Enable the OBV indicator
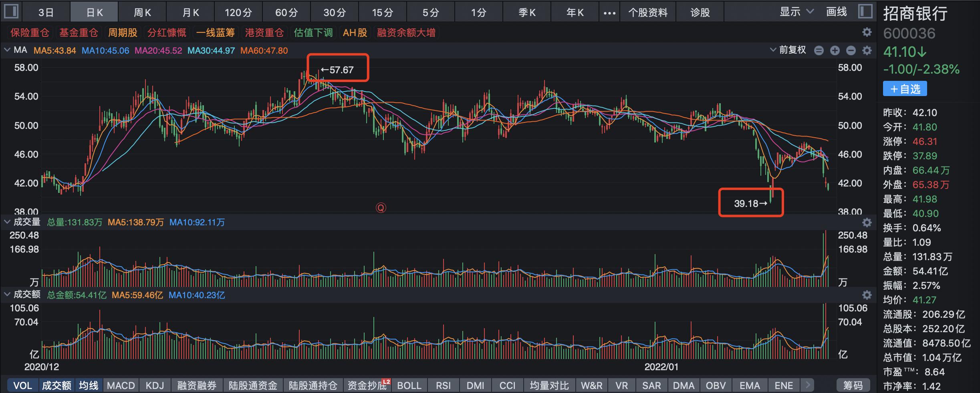The height and width of the screenshot is (393, 980). tap(716, 385)
